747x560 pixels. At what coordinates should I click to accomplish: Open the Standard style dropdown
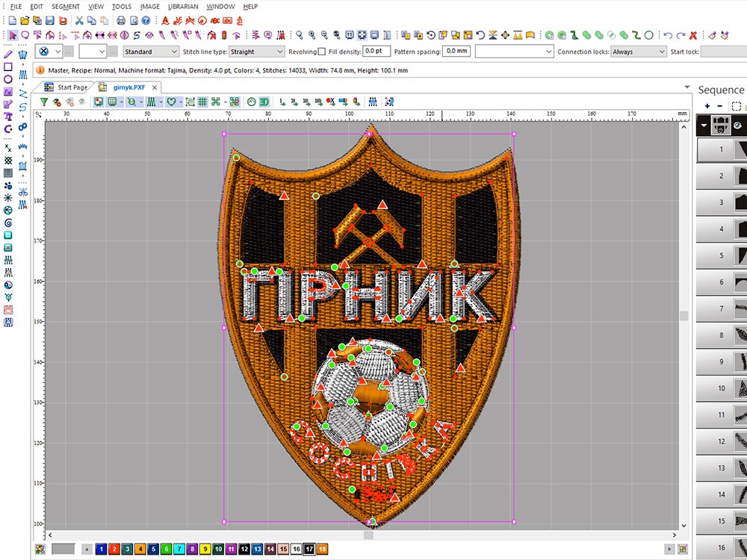click(x=151, y=52)
